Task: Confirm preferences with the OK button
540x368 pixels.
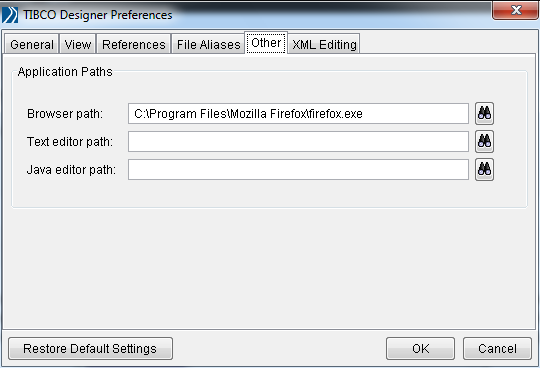Action: tap(420, 348)
